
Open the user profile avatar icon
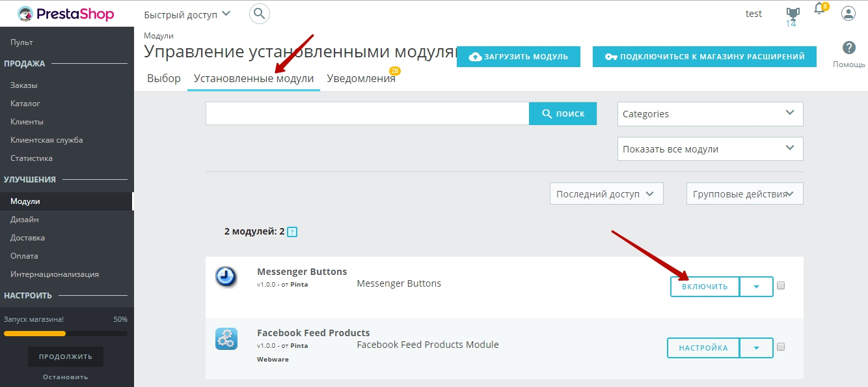click(x=848, y=14)
